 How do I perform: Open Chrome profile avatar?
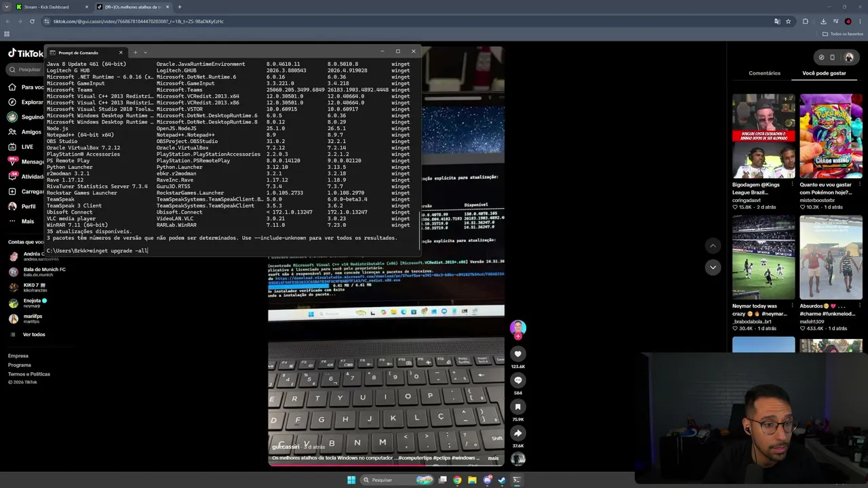[848, 21]
